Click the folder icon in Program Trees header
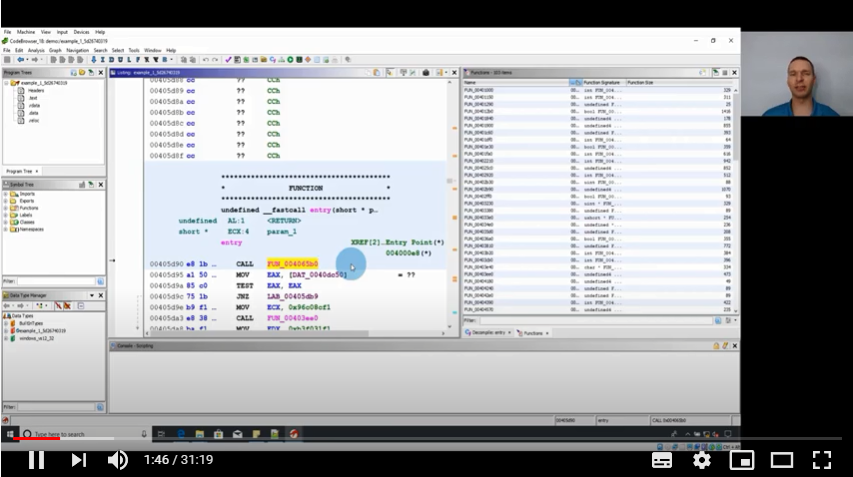853x477 pixels. click(82, 72)
